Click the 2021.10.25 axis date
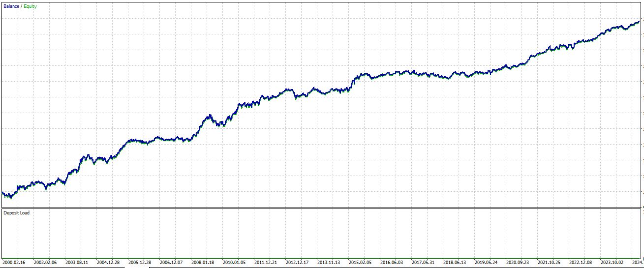Screen dimensions: 644x268 coord(549,263)
